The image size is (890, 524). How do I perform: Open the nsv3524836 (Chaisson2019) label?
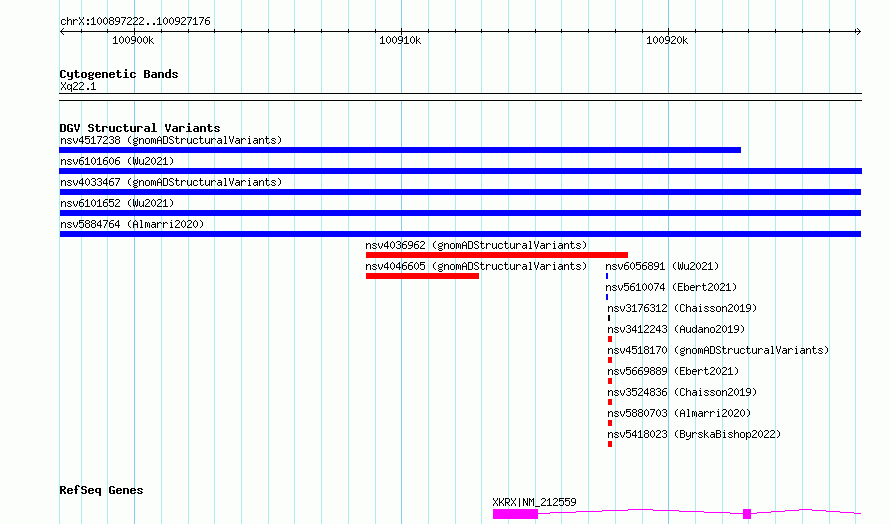click(x=682, y=392)
